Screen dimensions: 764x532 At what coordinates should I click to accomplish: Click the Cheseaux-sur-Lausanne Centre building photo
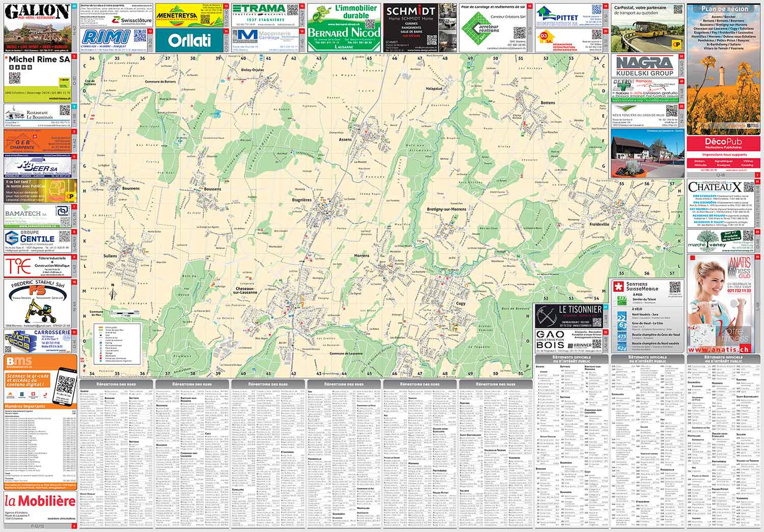point(647,153)
